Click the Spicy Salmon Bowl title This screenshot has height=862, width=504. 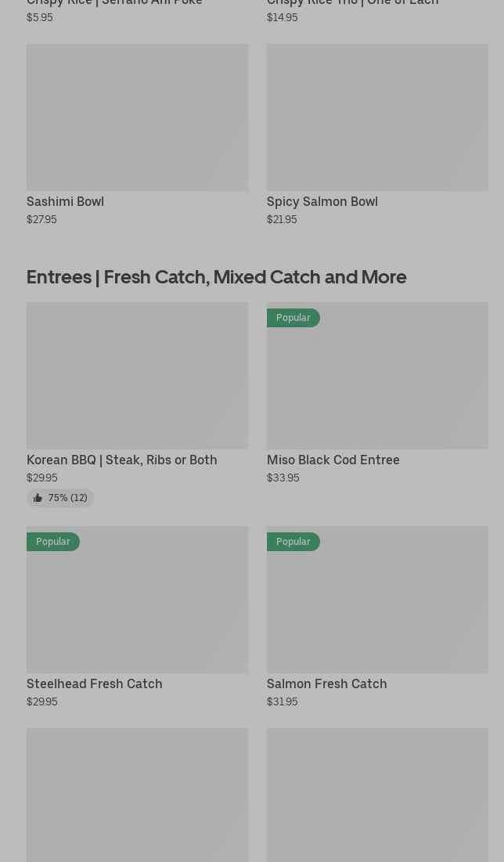(x=322, y=201)
